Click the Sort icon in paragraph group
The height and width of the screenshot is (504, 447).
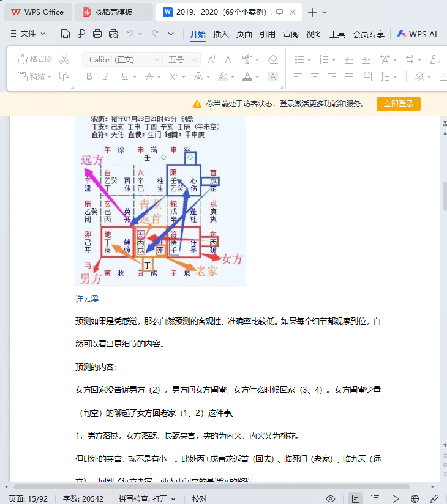coord(435,59)
